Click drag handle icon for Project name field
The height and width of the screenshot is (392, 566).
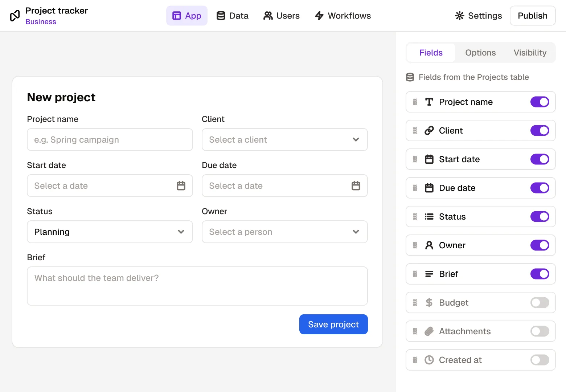(x=415, y=102)
